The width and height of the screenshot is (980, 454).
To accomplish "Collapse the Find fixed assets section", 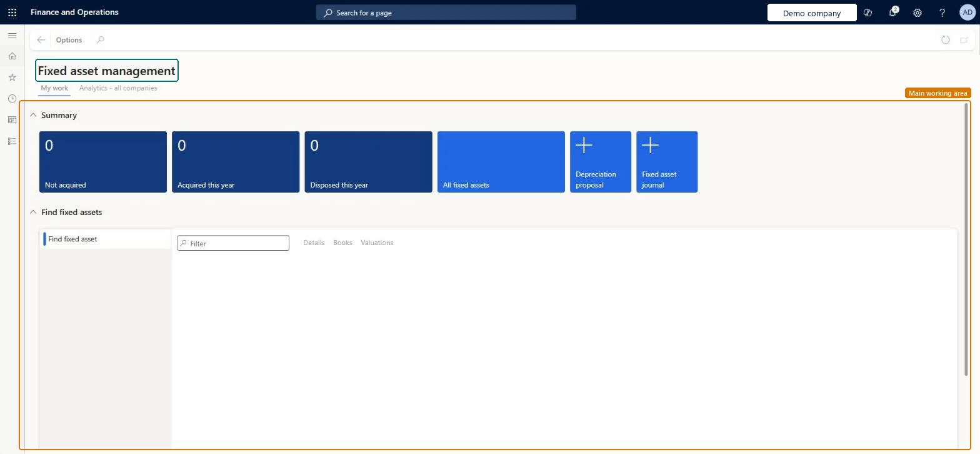I will [33, 212].
